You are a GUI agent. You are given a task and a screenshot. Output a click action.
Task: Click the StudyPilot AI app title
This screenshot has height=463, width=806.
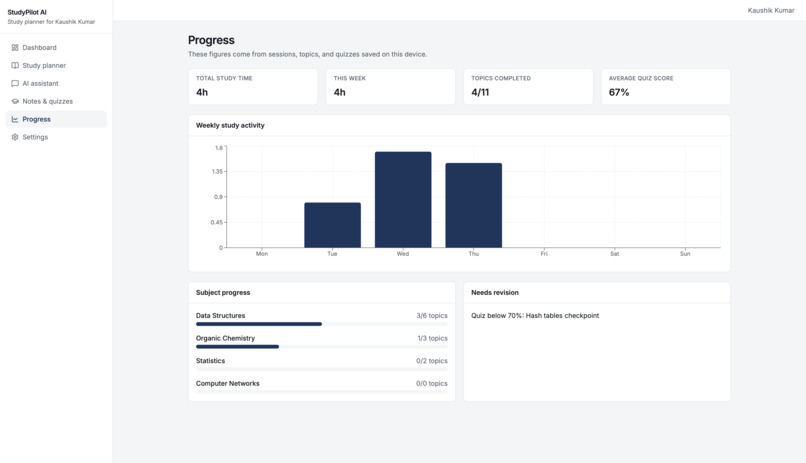point(27,12)
